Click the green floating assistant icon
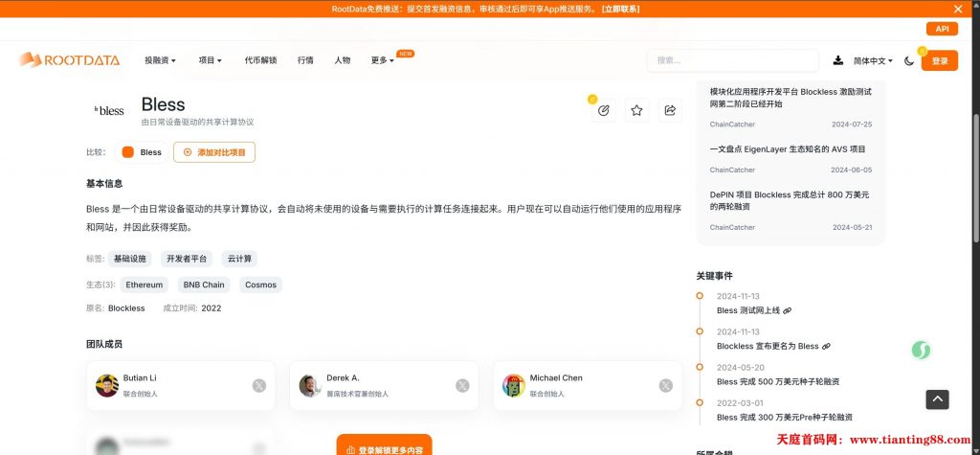980x455 pixels. (921, 350)
